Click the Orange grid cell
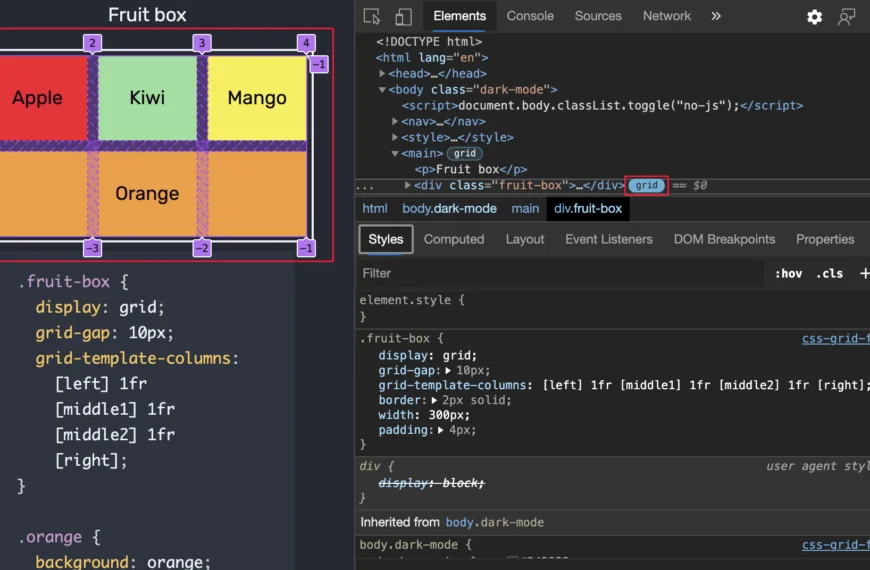 pos(153,194)
